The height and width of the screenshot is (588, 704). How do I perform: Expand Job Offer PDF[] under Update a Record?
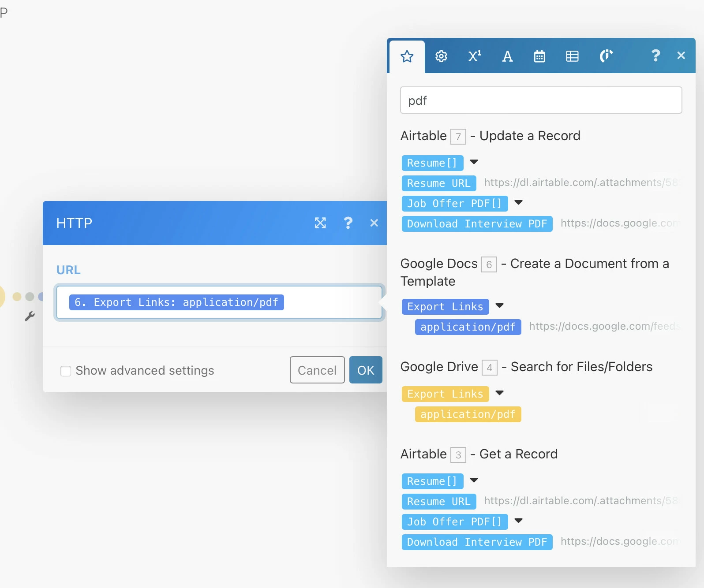click(519, 203)
